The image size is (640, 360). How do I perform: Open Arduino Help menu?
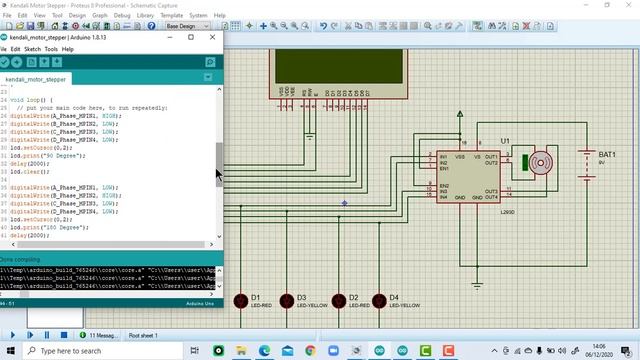pyautogui.click(x=68, y=49)
